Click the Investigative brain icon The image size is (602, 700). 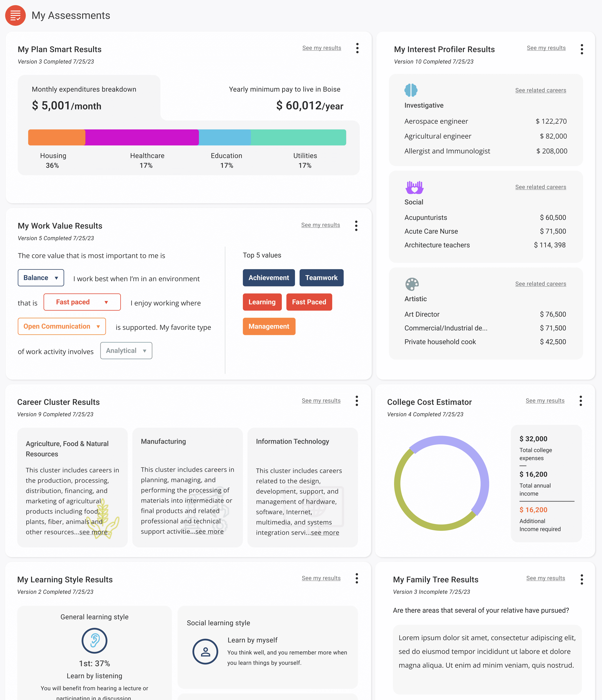pos(411,90)
